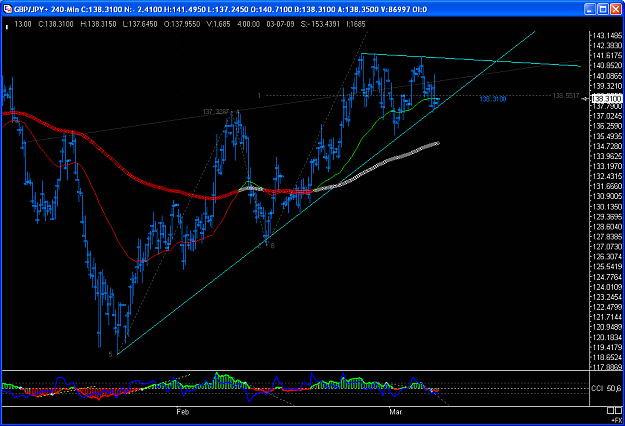The height and width of the screenshot is (426, 625).
Task: Click the 142.3830 price axis label
Action: tap(607, 45)
